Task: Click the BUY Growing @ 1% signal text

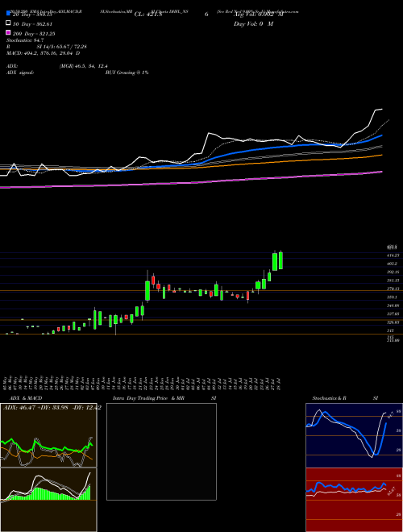Action: click(x=127, y=73)
